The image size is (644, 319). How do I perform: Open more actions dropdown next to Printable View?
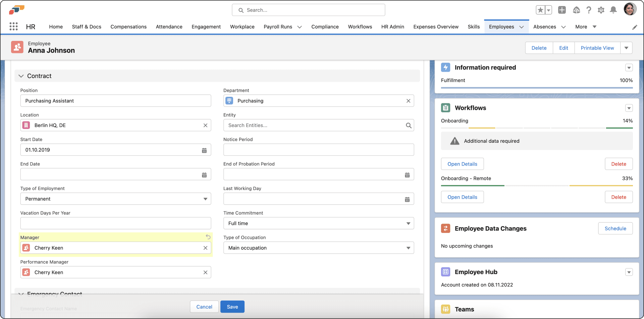(626, 48)
